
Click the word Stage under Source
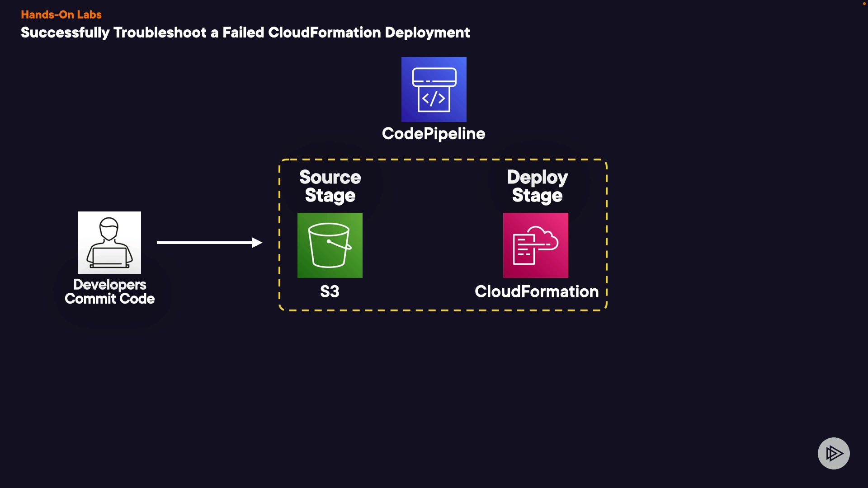tap(330, 196)
